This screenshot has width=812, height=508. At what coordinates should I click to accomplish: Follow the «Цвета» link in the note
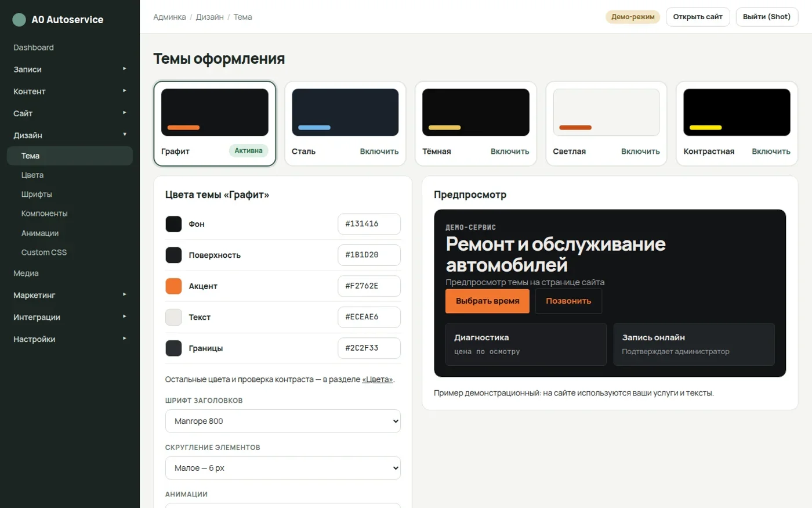(x=378, y=380)
